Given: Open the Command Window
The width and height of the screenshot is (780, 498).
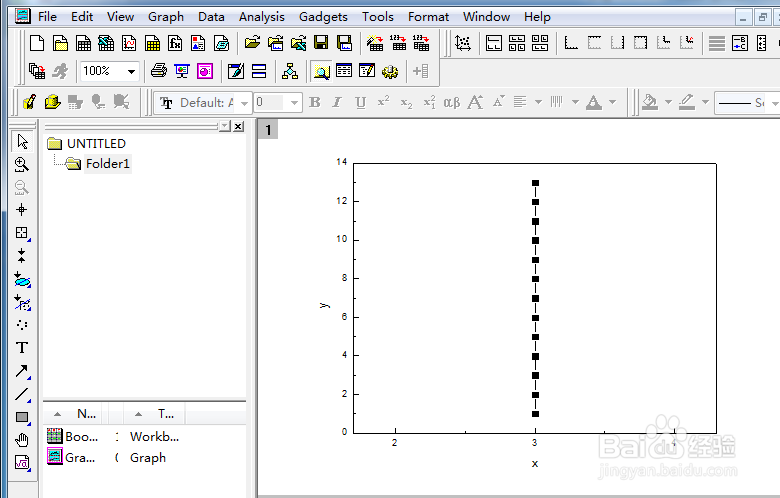Looking at the screenshot, I should 367,71.
